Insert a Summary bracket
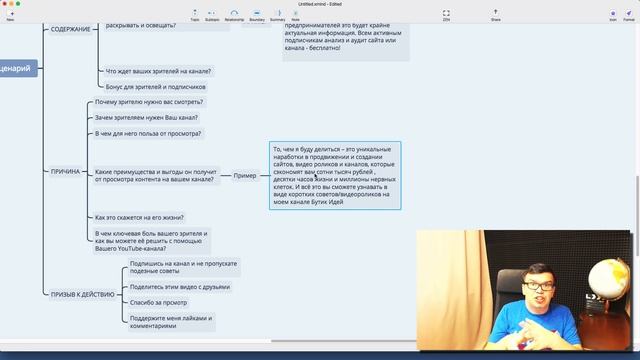The height and width of the screenshot is (360, 640). point(278,16)
